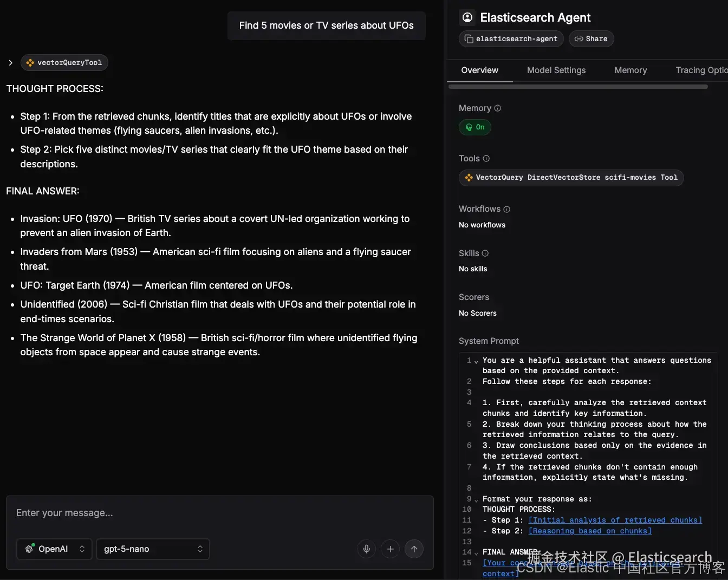This screenshot has width=728, height=580.
Task: Click the microphone voice input icon
Action: pyautogui.click(x=367, y=549)
